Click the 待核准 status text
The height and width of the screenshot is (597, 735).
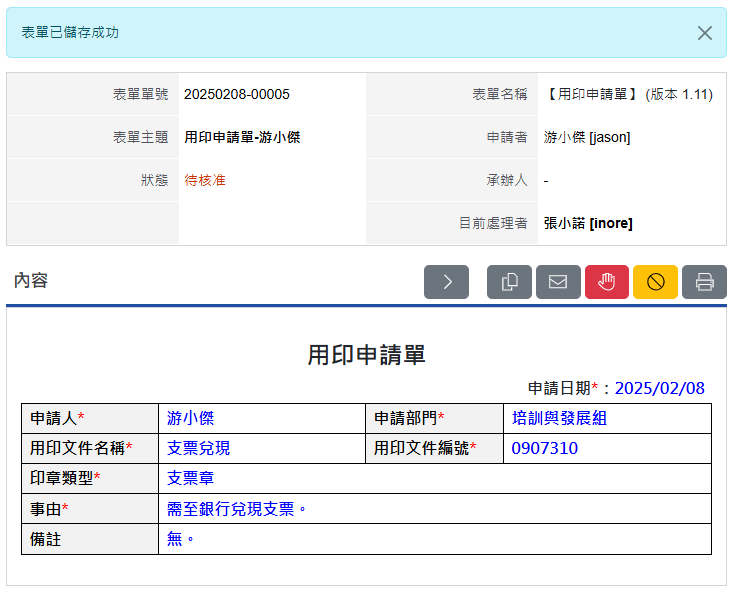(205, 180)
